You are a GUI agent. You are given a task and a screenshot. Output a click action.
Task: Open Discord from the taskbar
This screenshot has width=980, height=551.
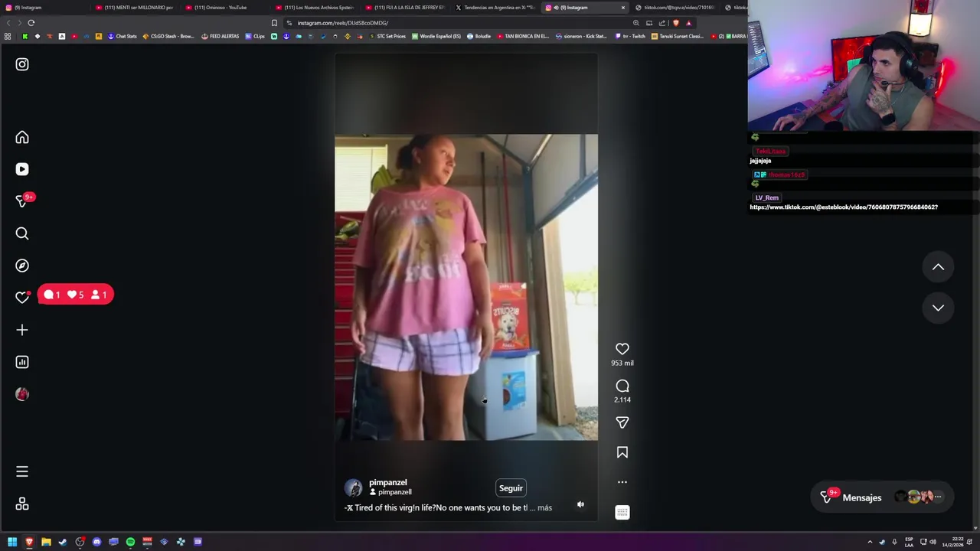[96, 542]
